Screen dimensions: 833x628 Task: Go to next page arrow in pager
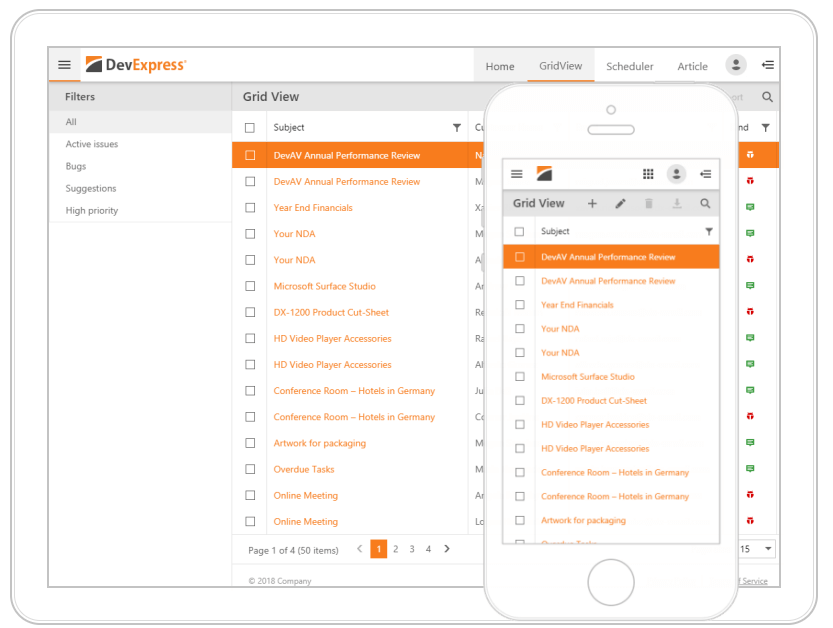(447, 548)
